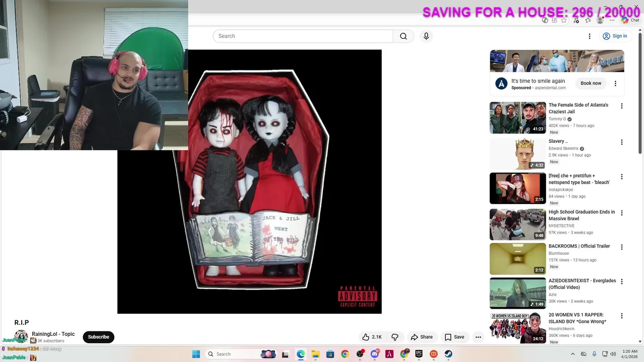Viewport: 644px width, 362px height.
Task: Open menu for AZIEDOESNTEXIST Everglades video
Action: (622, 282)
